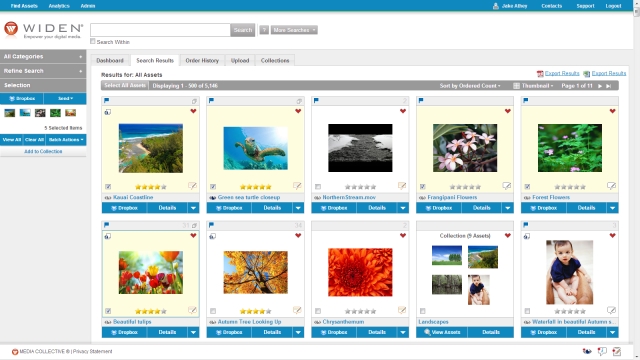The image size is (640, 360).
Task: Uncheck the Beautiful tulips checkbox
Action: point(108,311)
